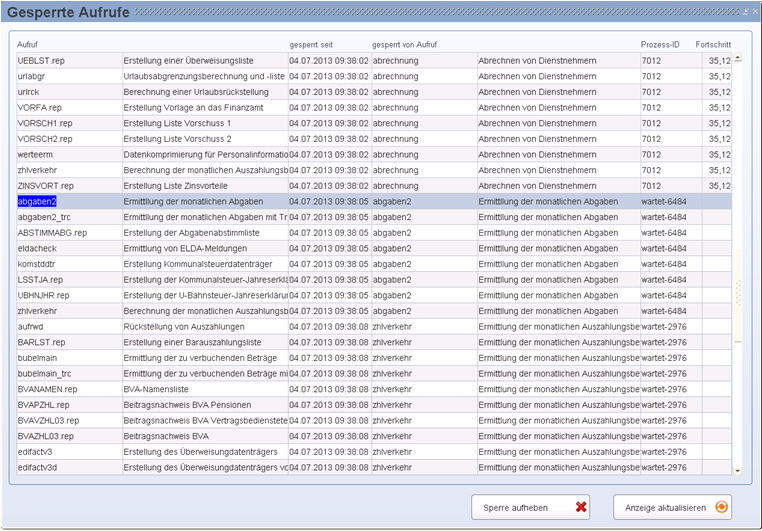Select the ZINSVORT.rep row
Screen dimensions: 762x531
point(374,186)
